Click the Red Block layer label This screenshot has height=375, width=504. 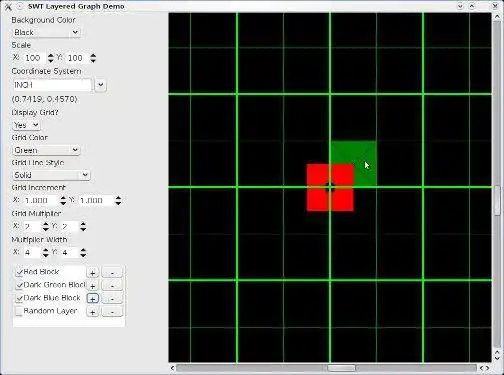click(41, 272)
